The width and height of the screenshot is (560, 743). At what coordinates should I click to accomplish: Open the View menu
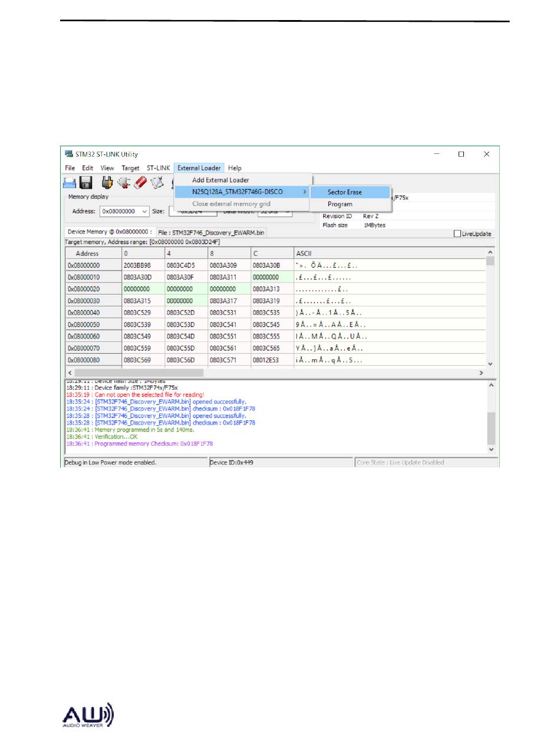click(107, 168)
